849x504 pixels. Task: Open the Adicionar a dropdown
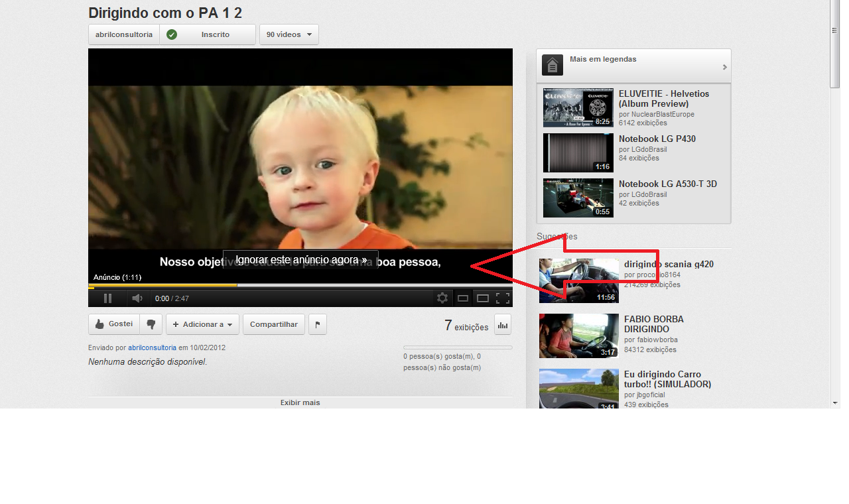[x=202, y=324]
